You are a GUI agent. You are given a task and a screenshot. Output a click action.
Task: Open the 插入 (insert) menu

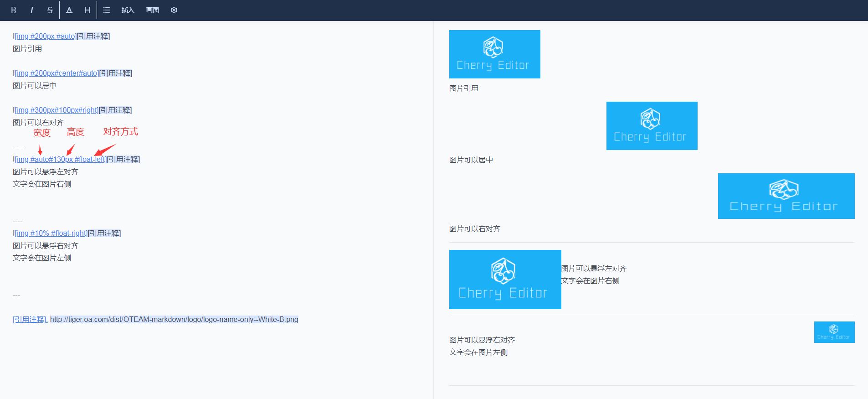pos(128,10)
